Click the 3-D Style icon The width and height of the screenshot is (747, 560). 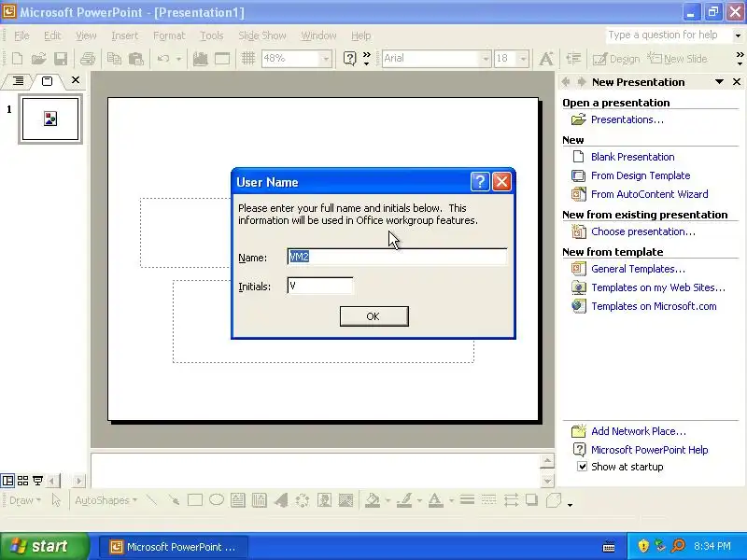click(x=554, y=500)
